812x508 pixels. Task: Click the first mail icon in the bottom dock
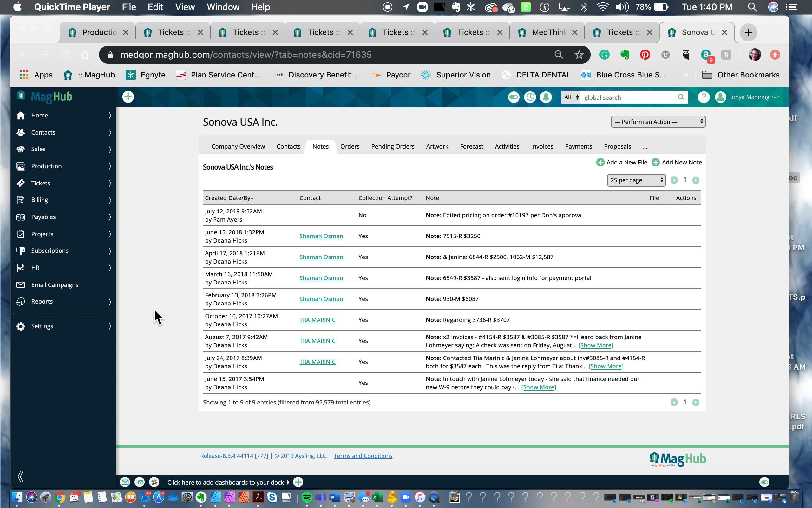pos(125,483)
